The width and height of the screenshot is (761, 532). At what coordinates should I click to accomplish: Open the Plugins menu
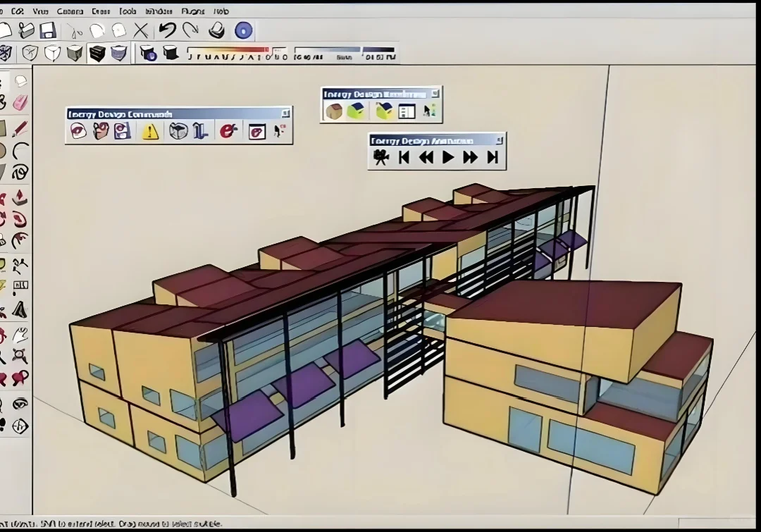click(192, 11)
